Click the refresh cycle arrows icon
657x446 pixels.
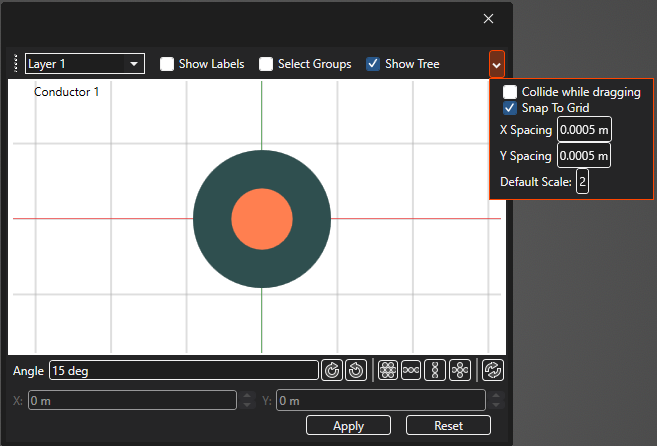point(493,370)
